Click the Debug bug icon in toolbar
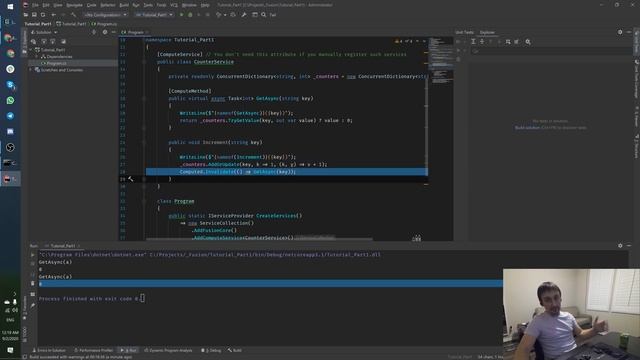Viewport: 640px width, 360px height. [190, 15]
